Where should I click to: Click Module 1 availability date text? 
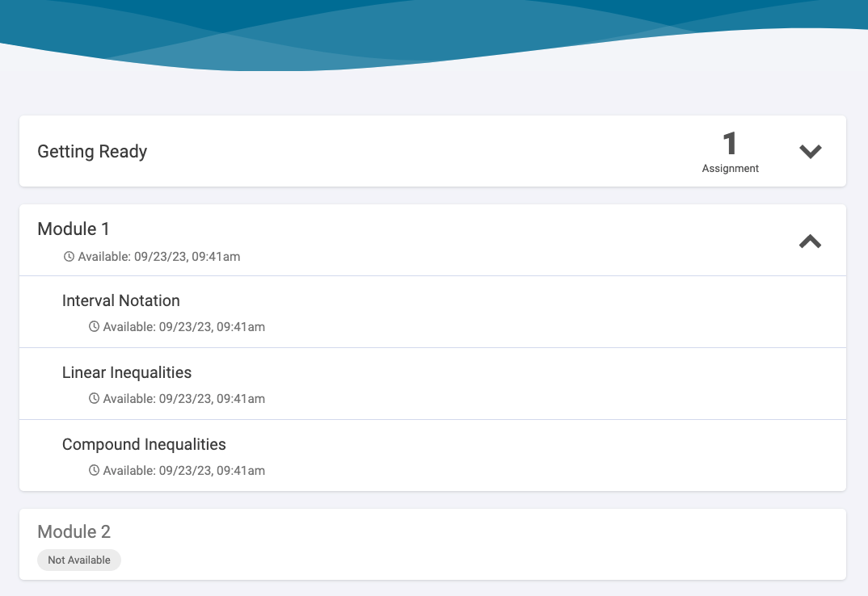[159, 257]
